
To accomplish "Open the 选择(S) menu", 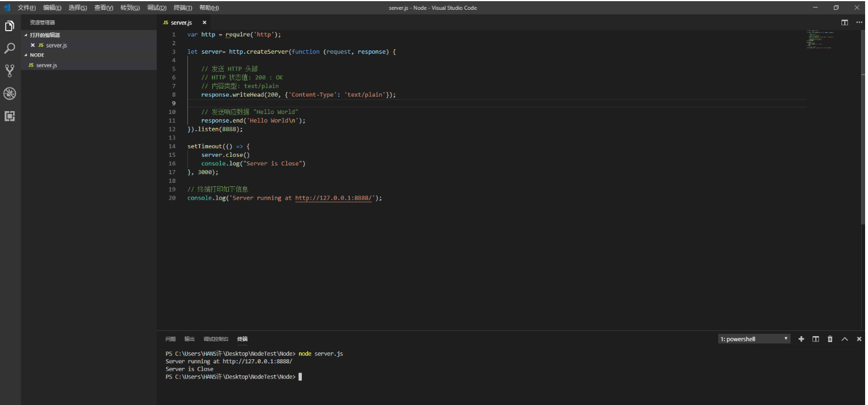I will pyautogui.click(x=77, y=8).
